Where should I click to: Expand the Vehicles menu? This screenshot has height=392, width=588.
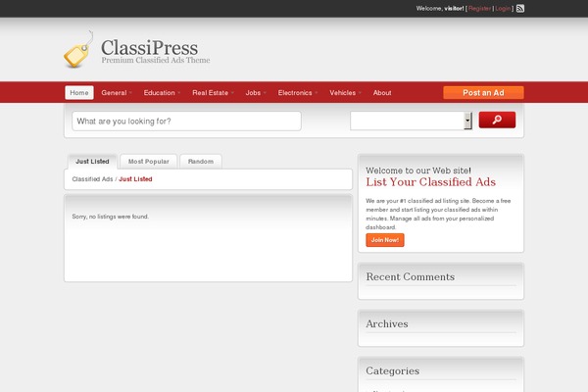[x=345, y=93]
